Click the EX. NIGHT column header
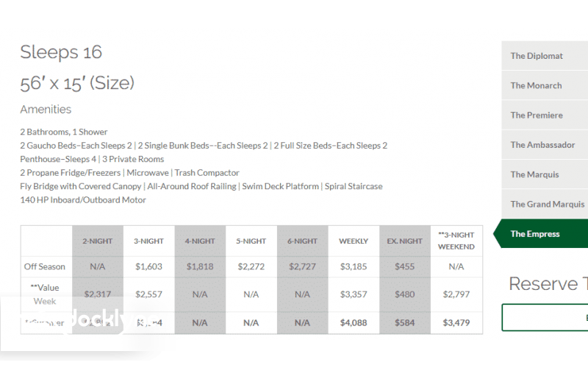This screenshot has width=588, height=368. pyautogui.click(x=405, y=241)
